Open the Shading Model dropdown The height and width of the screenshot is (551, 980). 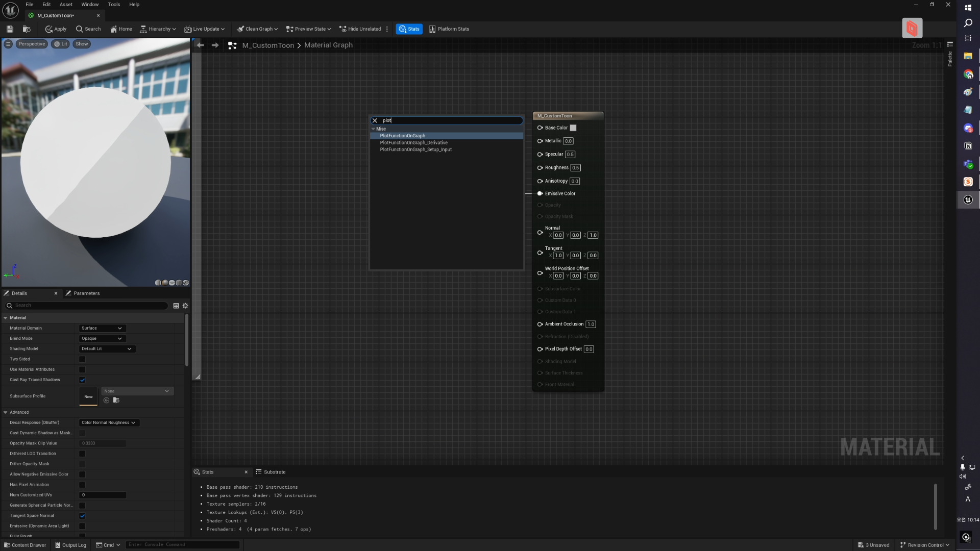click(107, 349)
